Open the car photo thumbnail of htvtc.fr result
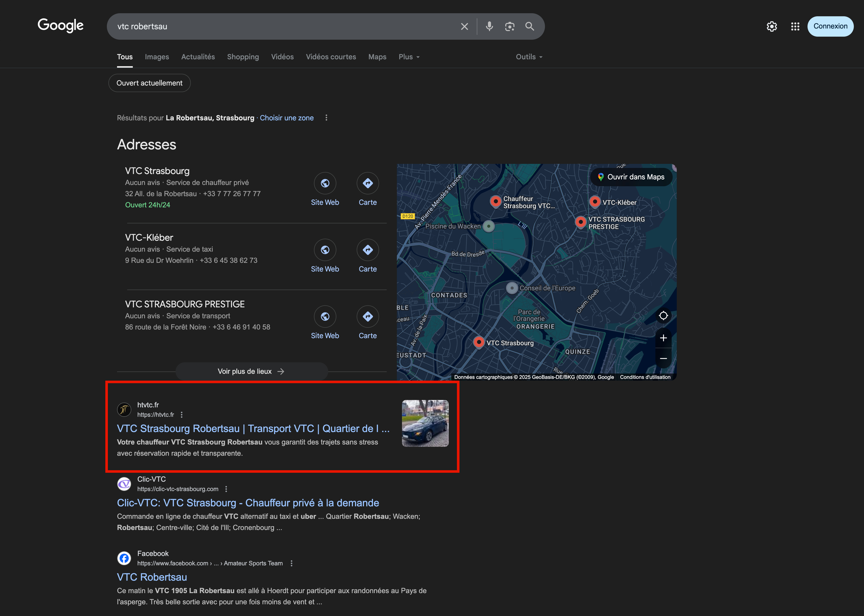This screenshot has width=864, height=616. [425, 423]
